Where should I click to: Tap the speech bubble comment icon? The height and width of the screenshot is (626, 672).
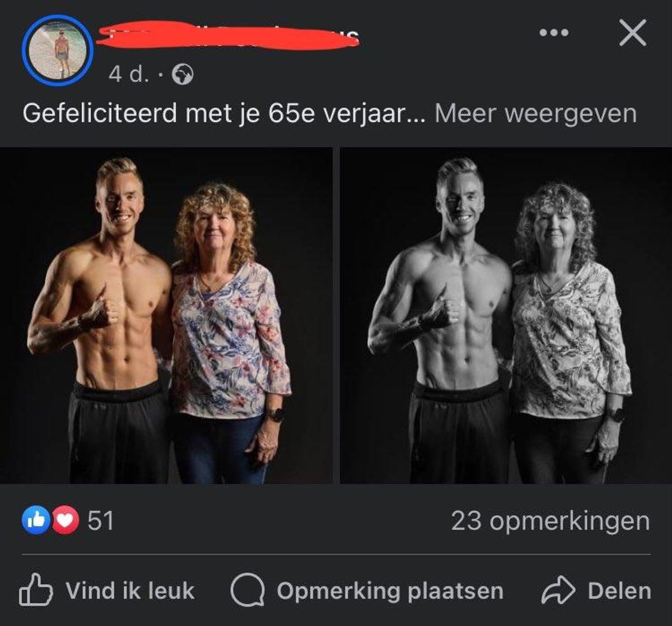(x=248, y=591)
